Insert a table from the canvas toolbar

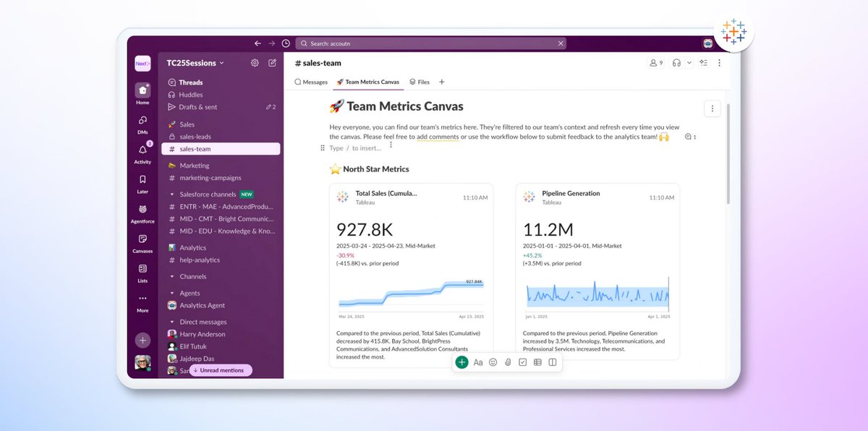tap(537, 362)
